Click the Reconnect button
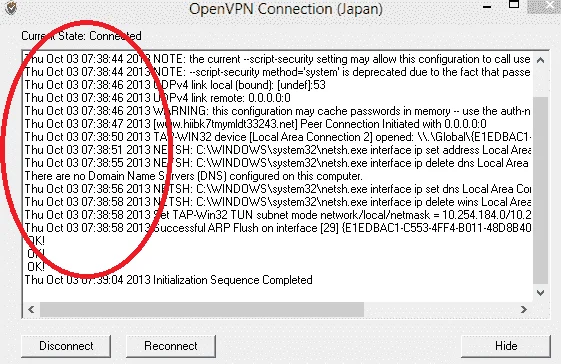The image size is (561, 364). pos(171,346)
